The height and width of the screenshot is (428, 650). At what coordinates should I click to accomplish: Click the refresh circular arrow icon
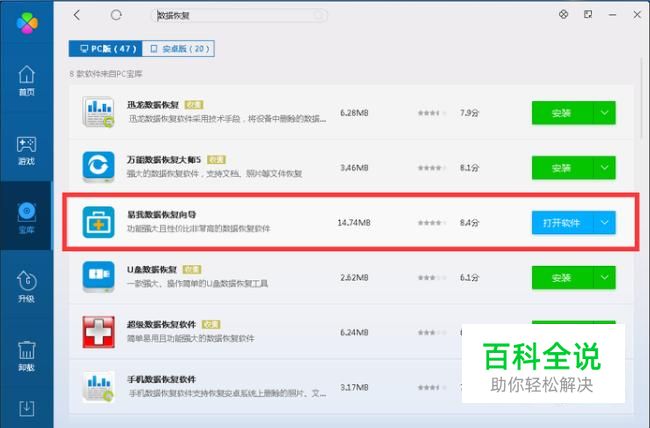click(116, 15)
